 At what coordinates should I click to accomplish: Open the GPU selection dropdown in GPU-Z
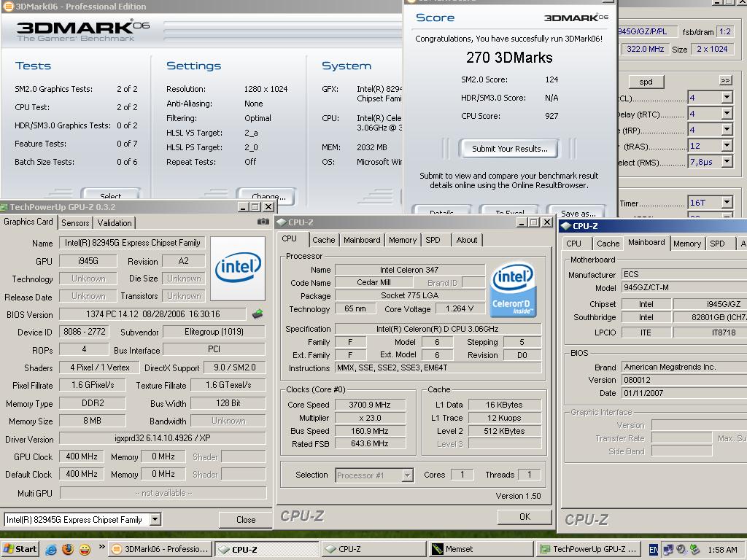(155, 519)
